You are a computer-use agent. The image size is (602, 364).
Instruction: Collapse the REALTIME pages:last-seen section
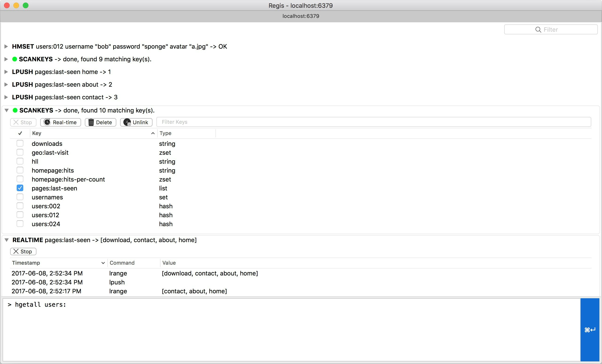(x=7, y=240)
